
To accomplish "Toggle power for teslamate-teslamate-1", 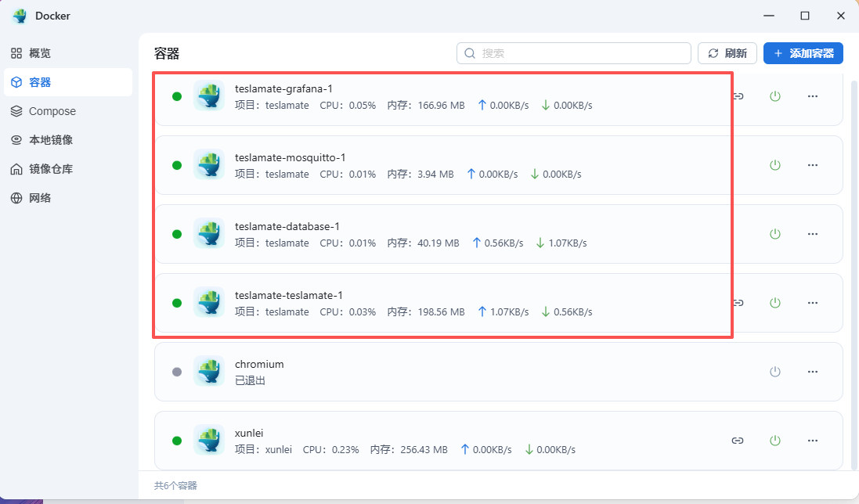I will (774, 303).
